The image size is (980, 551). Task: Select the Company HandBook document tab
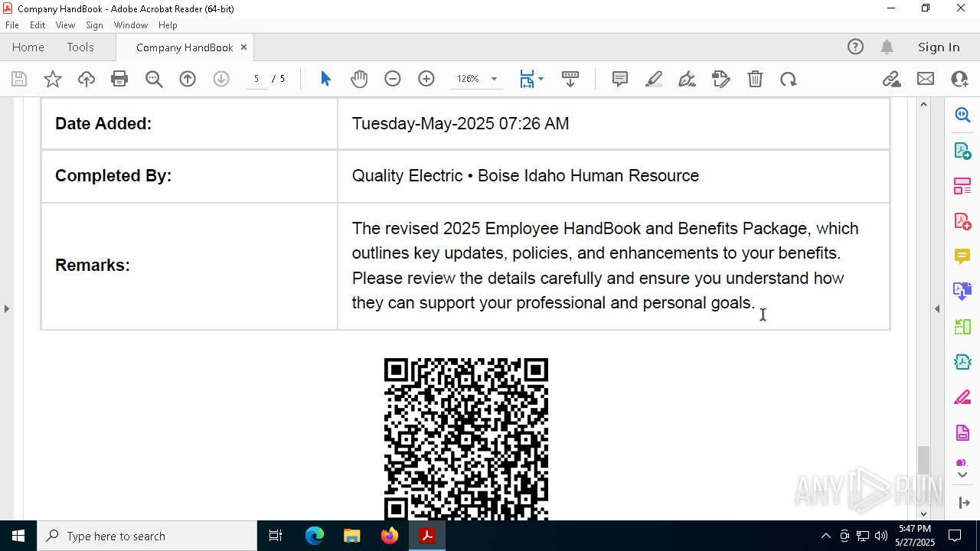(185, 47)
